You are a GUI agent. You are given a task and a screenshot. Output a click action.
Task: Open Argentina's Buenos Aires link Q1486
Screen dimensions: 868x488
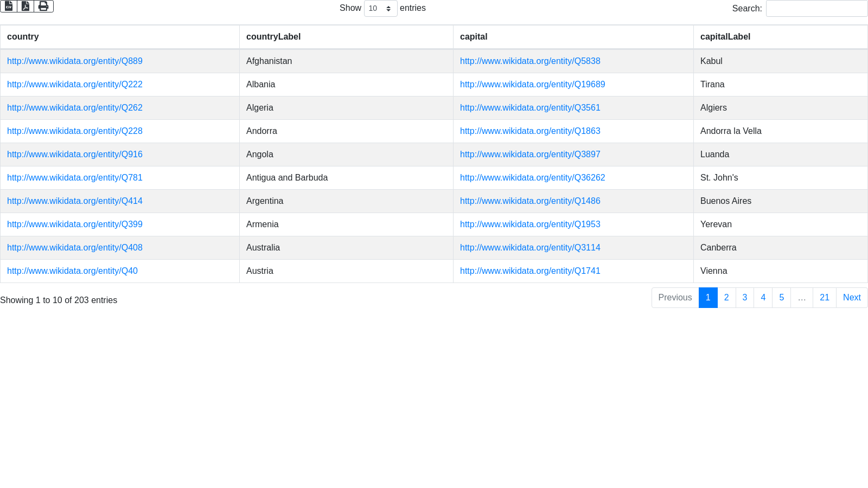[x=530, y=201]
